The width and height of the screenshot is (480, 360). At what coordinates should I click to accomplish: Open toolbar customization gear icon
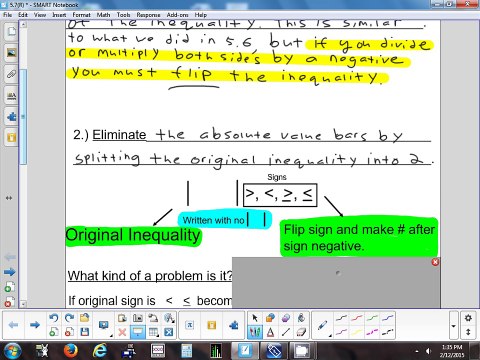coord(468,318)
